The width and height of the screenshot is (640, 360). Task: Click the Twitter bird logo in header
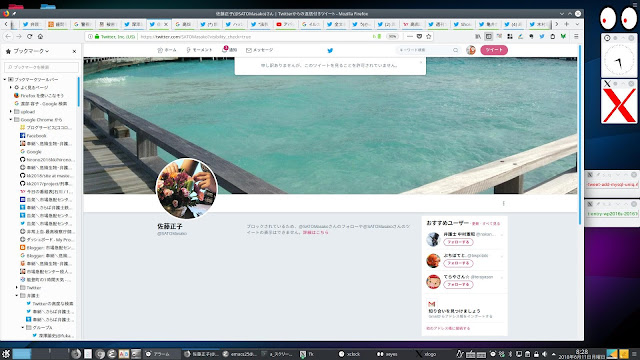click(x=330, y=50)
